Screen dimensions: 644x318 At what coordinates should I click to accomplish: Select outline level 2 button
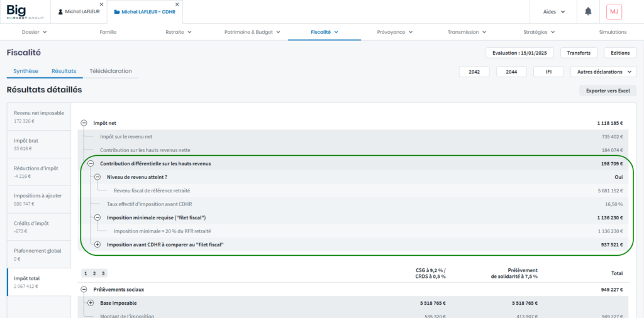coord(94,273)
